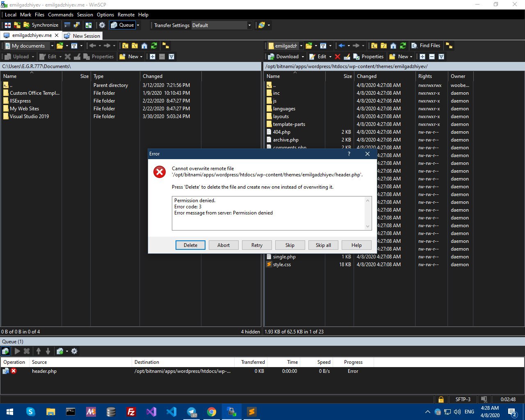Image resolution: width=525 pixels, height=420 pixels.
Task: Close the emilgadzhiyev.me session tab
Action: 57,35
